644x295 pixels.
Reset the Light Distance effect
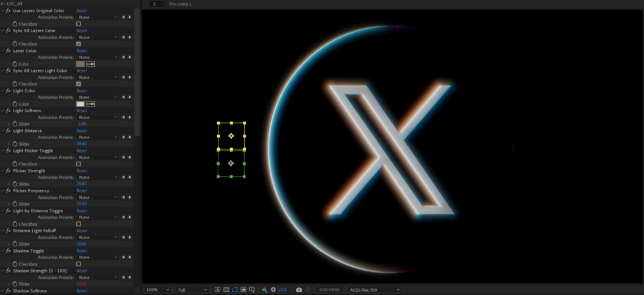click(x=82, y=131)
